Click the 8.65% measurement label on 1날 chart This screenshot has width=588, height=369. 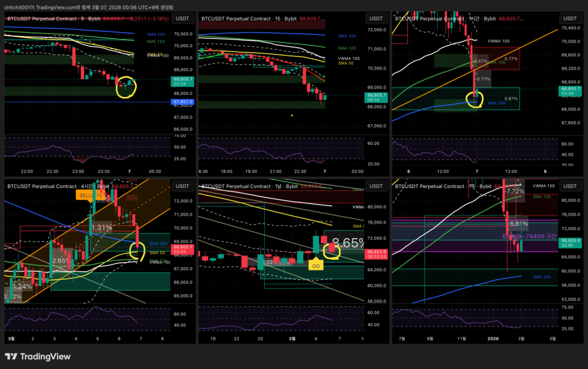347,243
